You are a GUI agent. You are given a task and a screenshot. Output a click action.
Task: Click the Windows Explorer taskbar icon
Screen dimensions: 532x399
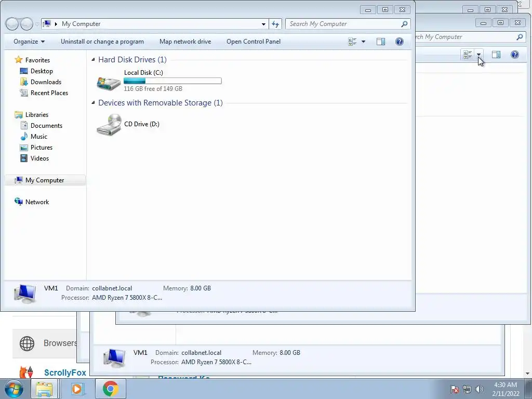click(44, 389)
